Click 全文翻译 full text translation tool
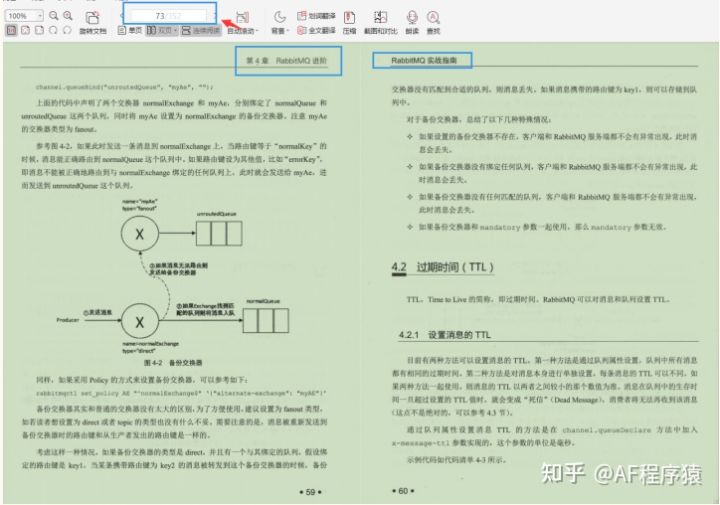The height and width of the screenshot is (505, 720). click(x=316, y=31)
